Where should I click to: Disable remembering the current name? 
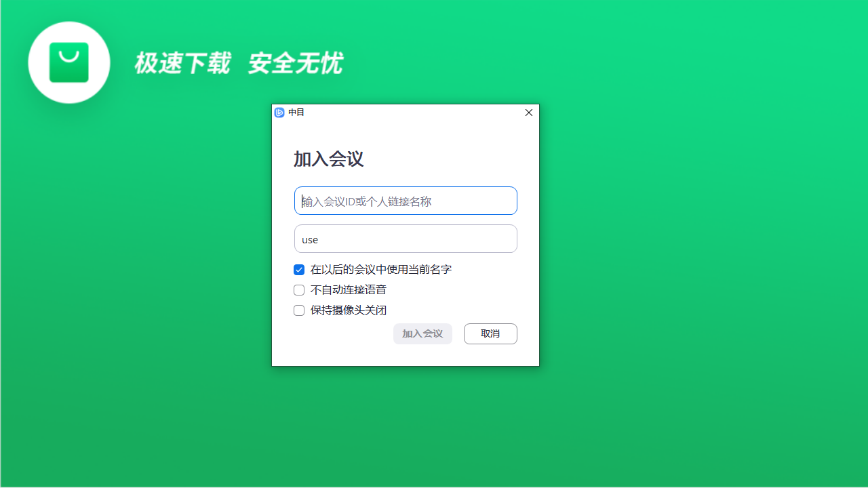[299, 270]
